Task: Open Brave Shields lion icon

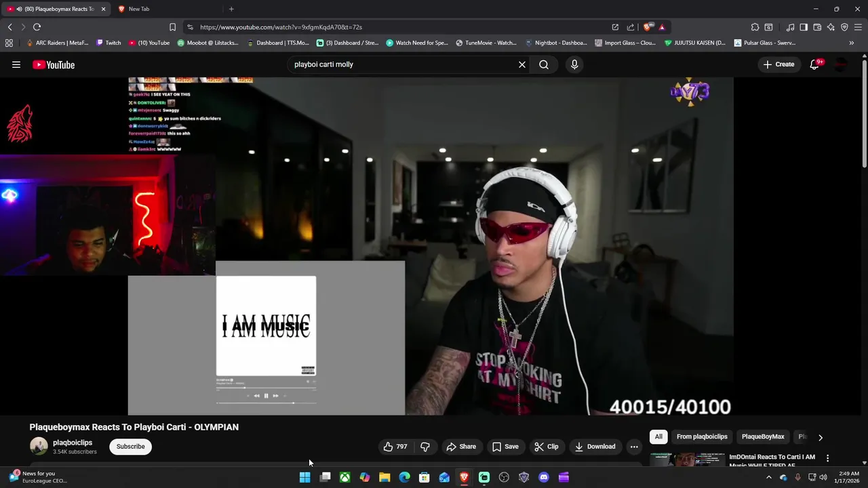Action: point(648,27)
